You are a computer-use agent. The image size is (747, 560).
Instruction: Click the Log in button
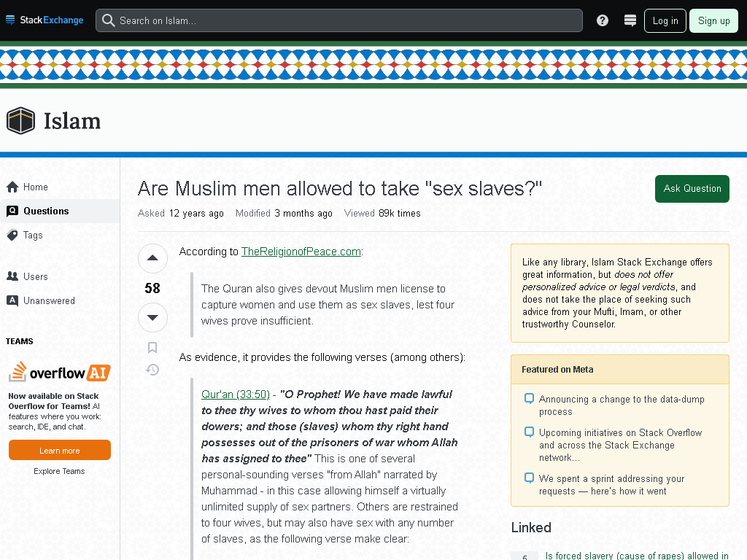tap(665, 20)
